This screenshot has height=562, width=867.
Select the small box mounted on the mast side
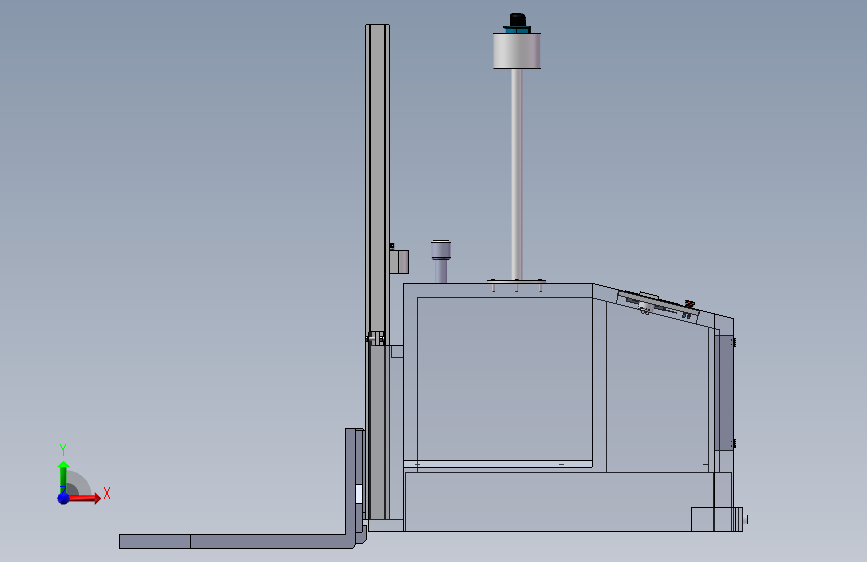[399, 262]
